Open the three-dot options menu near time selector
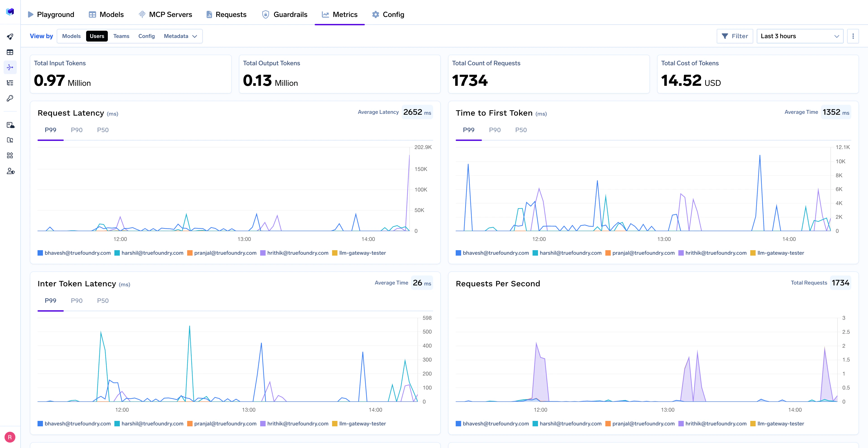868x448 pixels. (x=853, y=36)
